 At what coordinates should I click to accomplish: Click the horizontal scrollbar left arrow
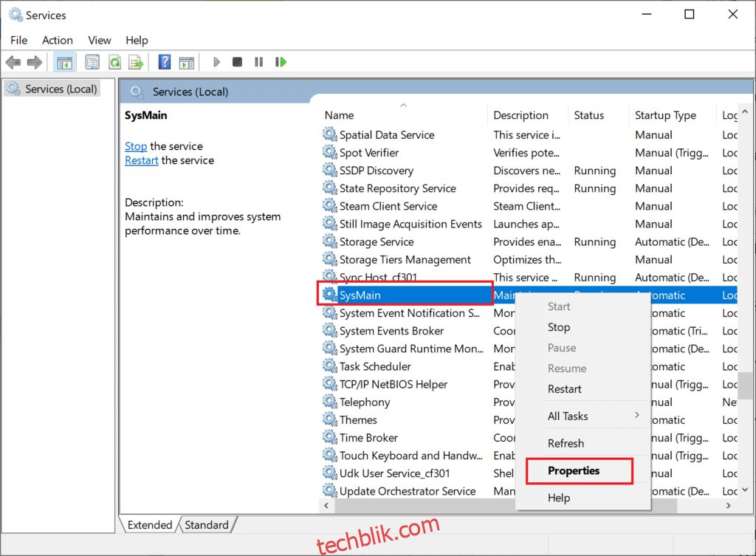327,505
